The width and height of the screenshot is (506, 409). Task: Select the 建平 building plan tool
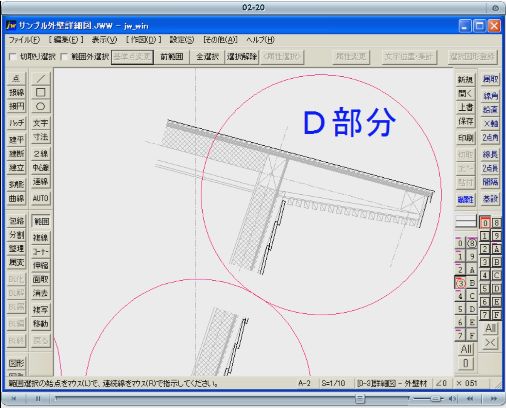pos(16,139)
